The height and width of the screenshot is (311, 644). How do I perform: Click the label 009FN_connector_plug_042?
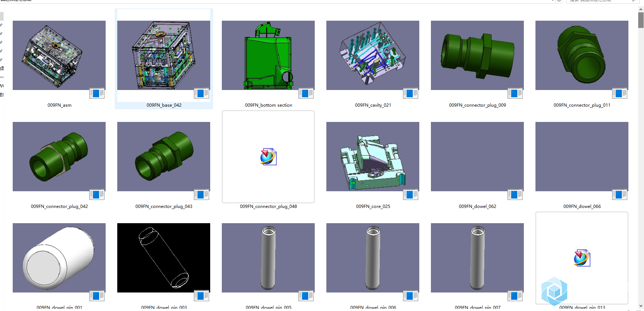tap(59, 206)
